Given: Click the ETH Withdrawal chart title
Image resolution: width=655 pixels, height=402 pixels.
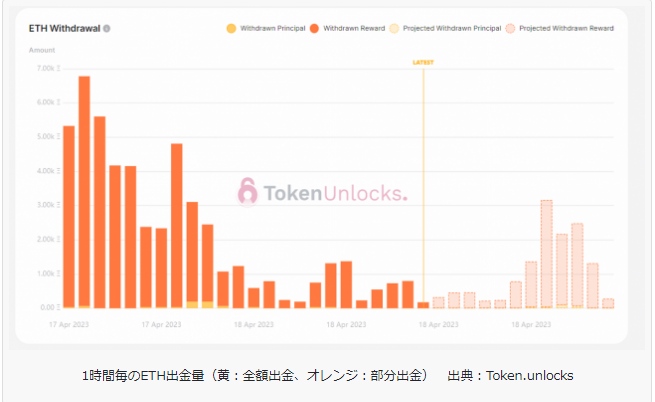Looking at the screenshot, I should point(64,28).
